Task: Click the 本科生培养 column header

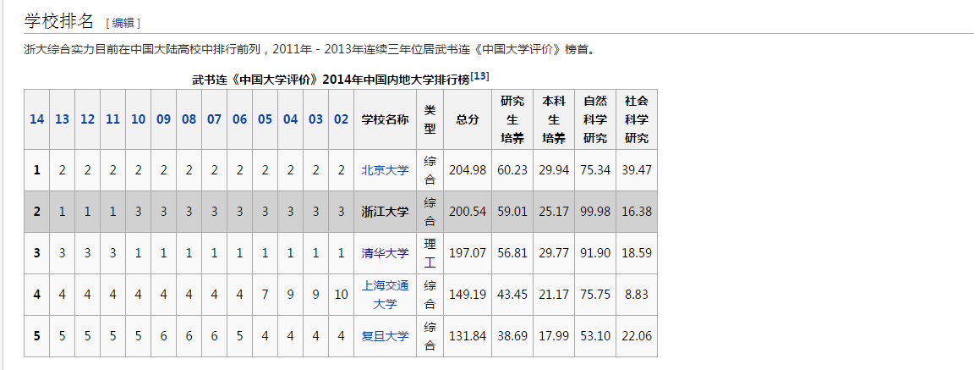Action: 554,119
